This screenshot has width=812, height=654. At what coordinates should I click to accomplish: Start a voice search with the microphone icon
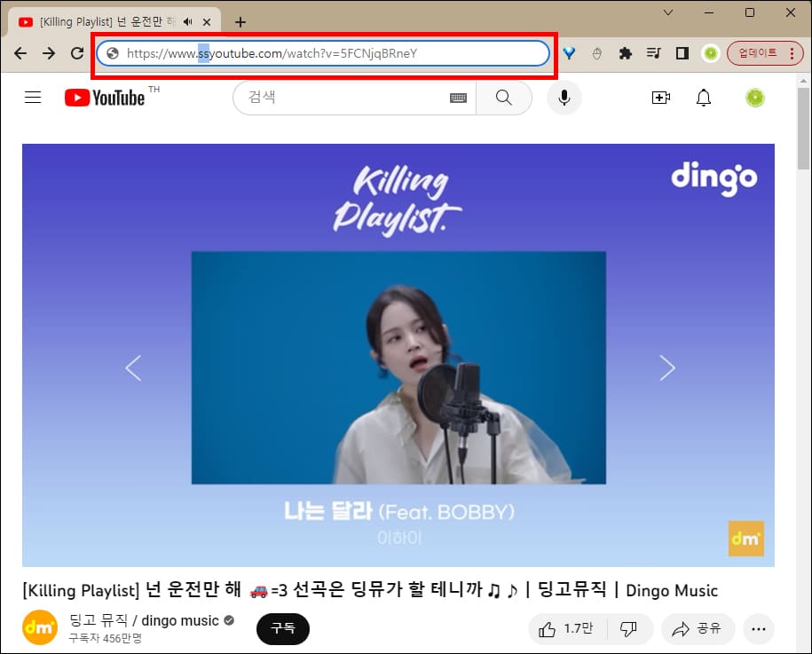[x=564, y=98]
